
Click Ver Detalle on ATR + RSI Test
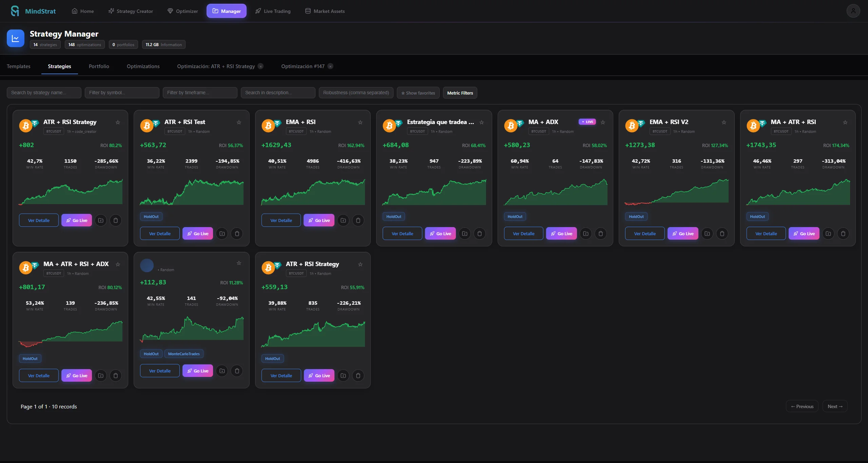click(159, 233)
